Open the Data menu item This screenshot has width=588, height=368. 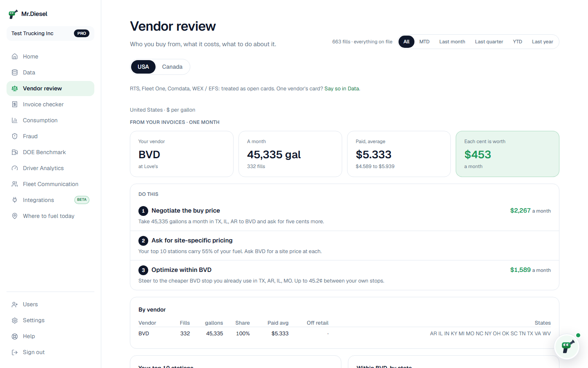[50, 72]
